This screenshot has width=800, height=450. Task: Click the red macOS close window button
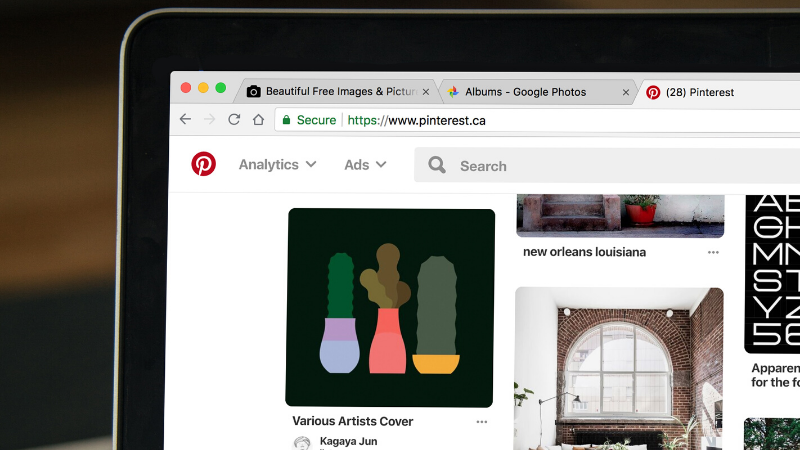(x=186, y=88)
